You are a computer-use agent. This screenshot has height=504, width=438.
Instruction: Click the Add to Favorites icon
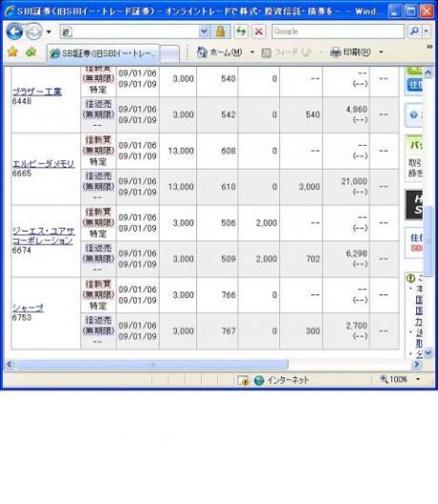coord(30,51)
